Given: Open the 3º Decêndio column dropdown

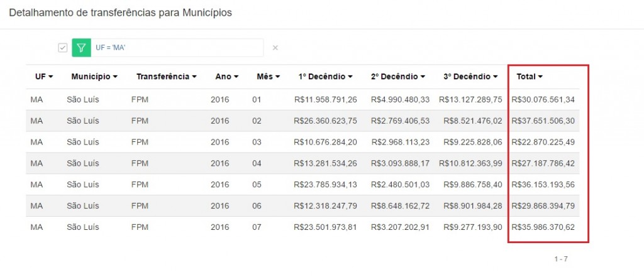Looking at the screenshot, I should 471,77.
